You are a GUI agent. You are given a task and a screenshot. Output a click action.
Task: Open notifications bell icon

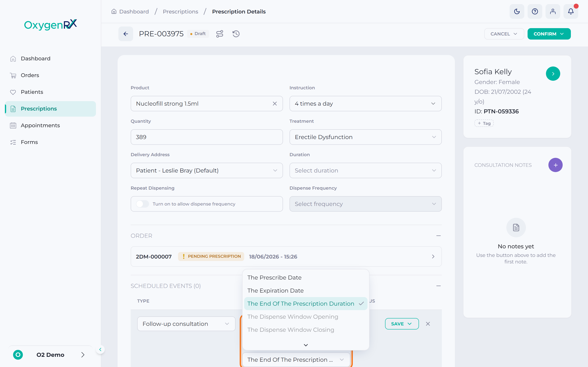[571, 11]
